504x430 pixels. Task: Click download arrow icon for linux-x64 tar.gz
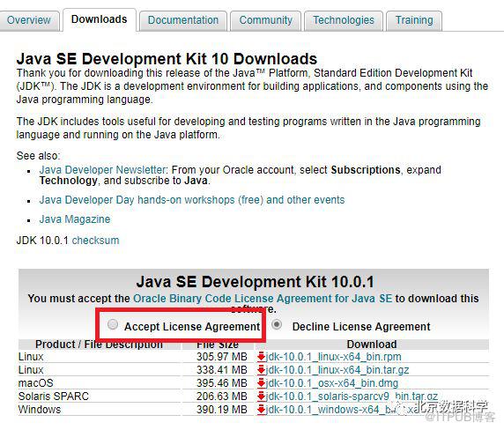click(261, 369)
